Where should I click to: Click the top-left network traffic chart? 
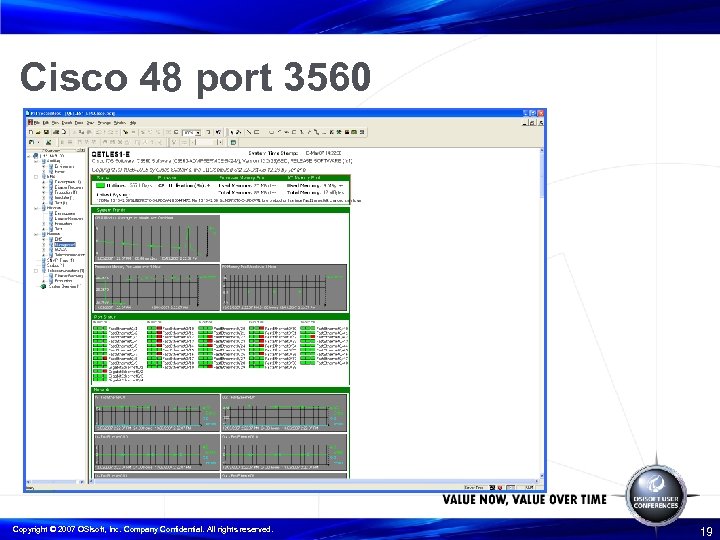(157, 412)
